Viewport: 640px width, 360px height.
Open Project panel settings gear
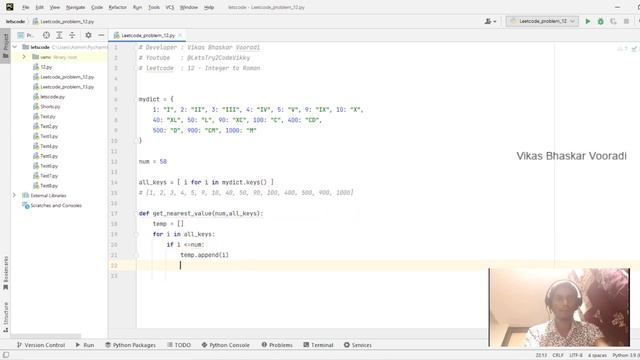(88, 36)
